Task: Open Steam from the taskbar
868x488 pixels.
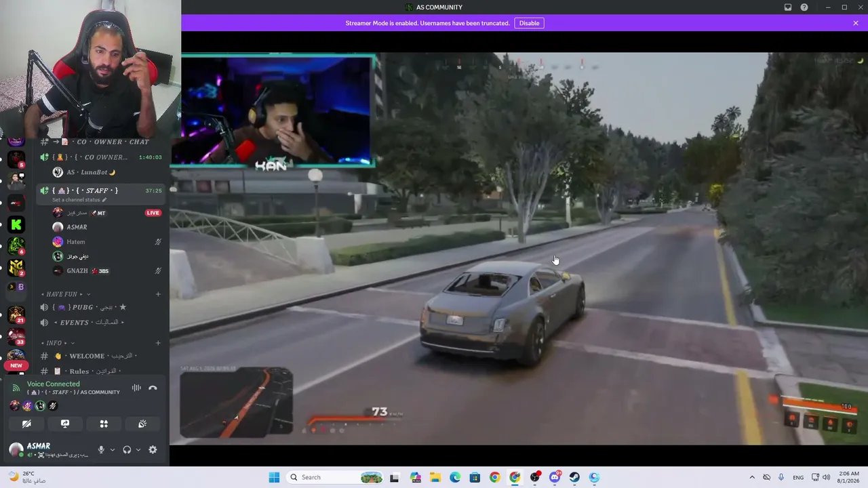Action: point(574,477)
